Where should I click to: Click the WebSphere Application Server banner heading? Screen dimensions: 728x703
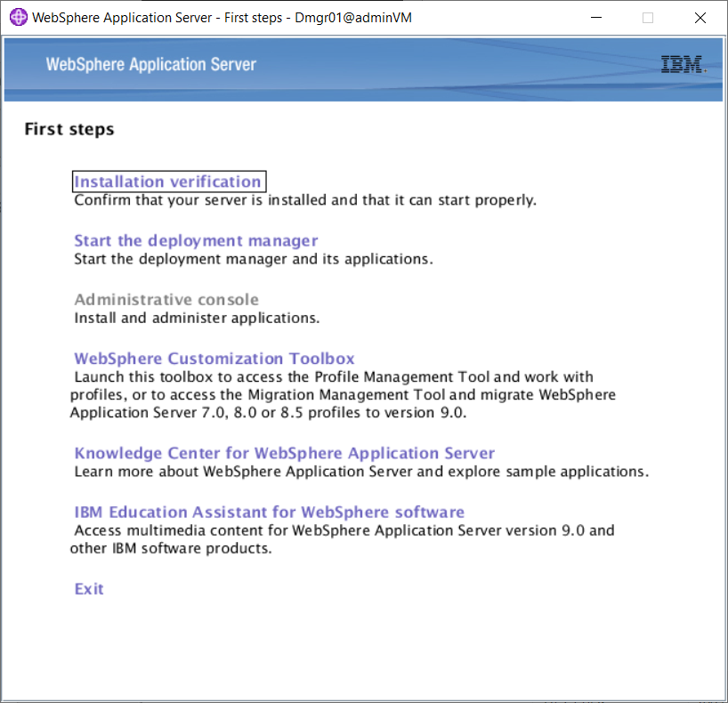[x=150, y=64]
